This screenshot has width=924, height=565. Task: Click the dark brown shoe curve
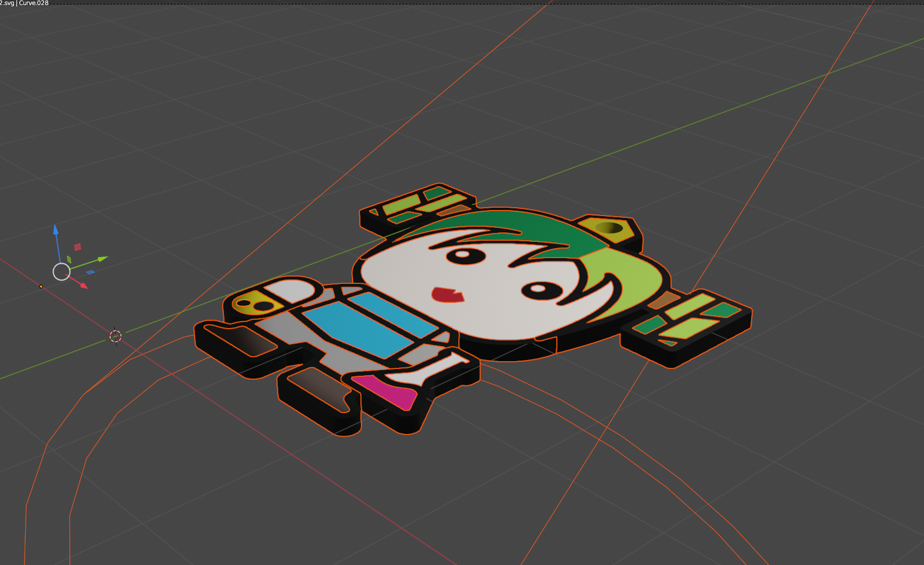click(313, 389)
